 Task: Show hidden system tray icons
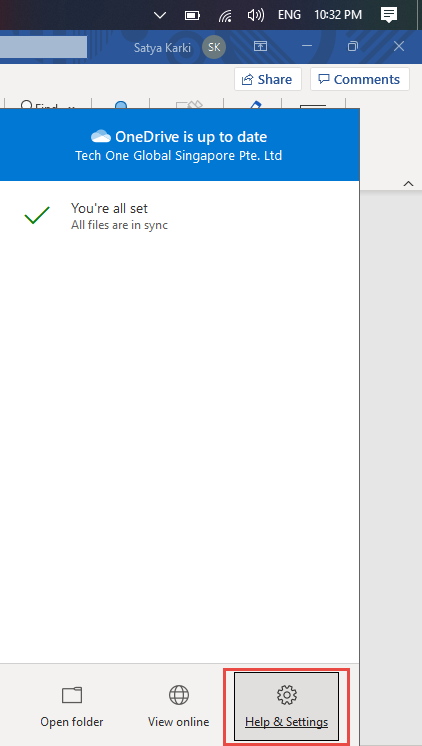click(x=160, y=15)
